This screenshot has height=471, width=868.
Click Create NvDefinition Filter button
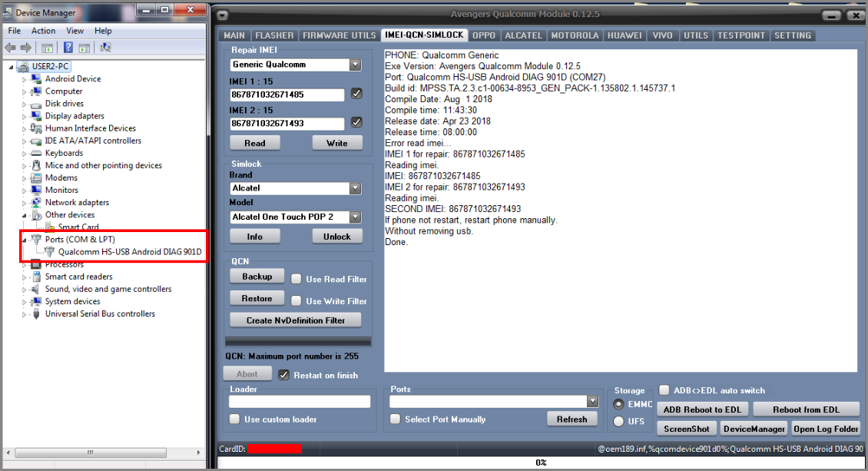296,320
